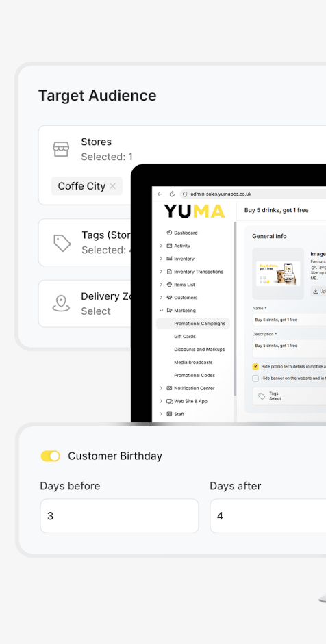Click the admin-sales.yumapos.co.uk address bar

(x=253, y=194)
